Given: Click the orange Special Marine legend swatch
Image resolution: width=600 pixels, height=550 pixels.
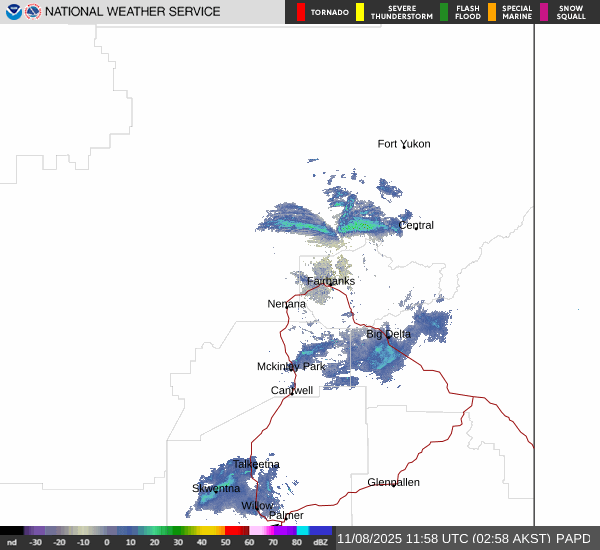Looking at the screenshot, I should pos(491,12).
